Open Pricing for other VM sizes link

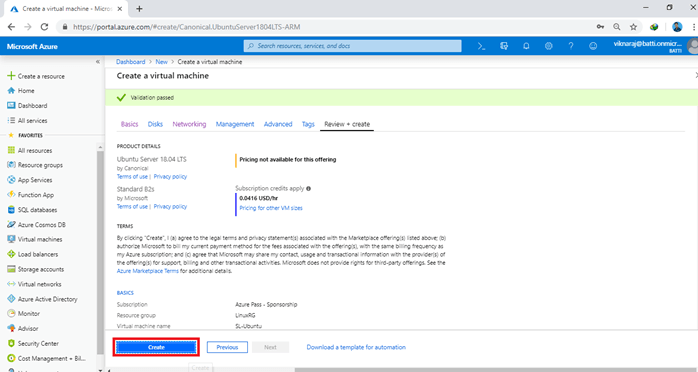click(x=271, y=208)
